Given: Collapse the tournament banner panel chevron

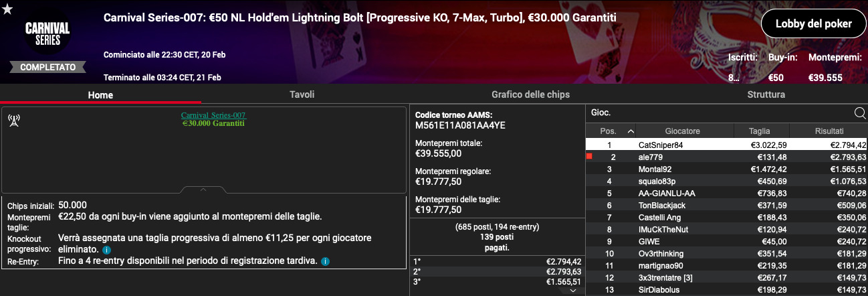Looking at the screenshot, I should pyautogui.click(x=203, y=190).
